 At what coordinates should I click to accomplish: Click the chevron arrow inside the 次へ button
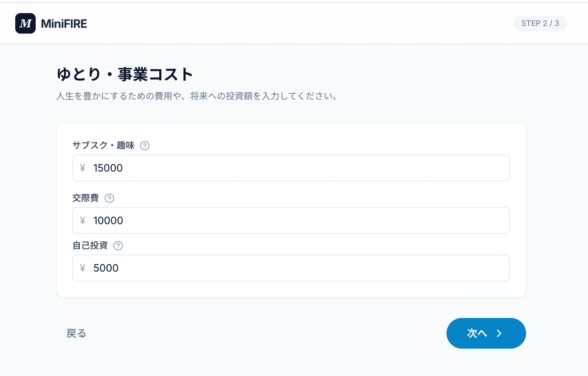point(499,333)
